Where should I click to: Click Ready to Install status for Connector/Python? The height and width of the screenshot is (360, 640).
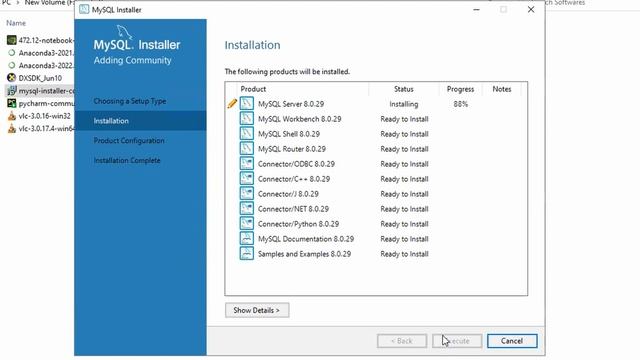(x=404, y=224)
